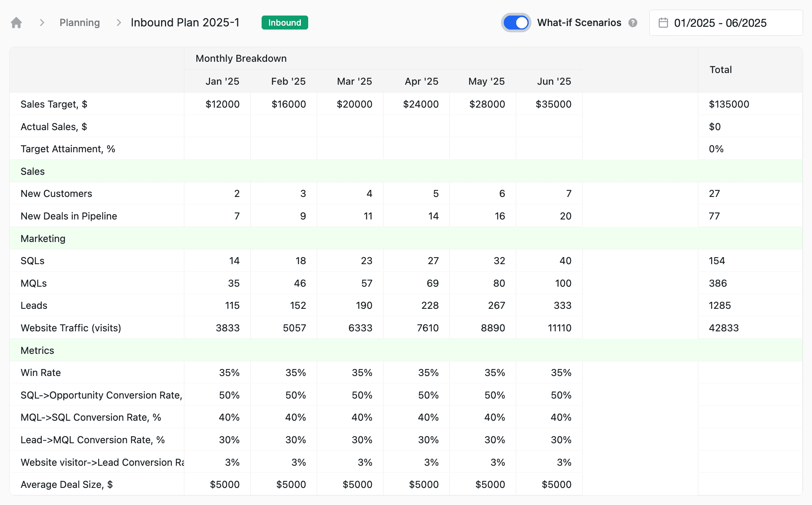Edit Apr '25 Sales Target $24000 cell
The height and width of the screenshot is (505, 812).
pos(416,104)
